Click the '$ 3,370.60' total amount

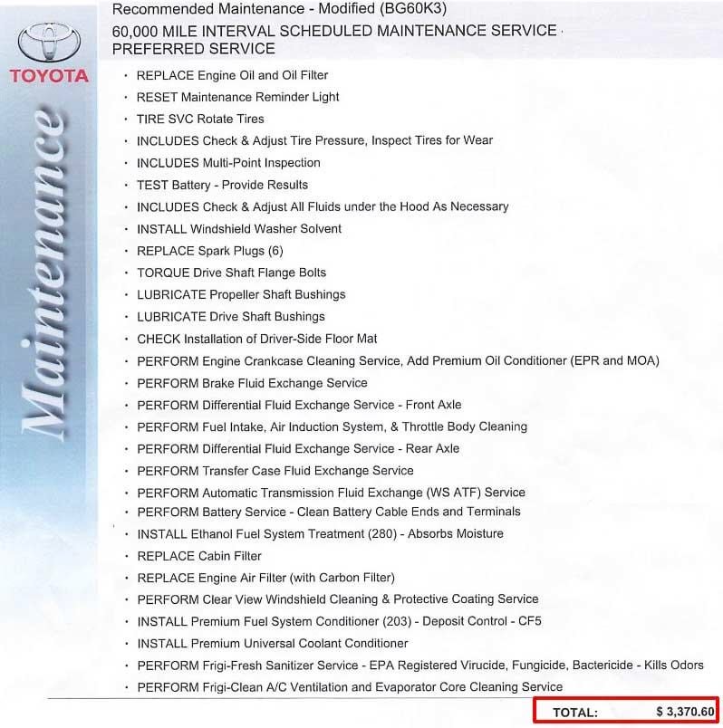(x=685, y=712)
